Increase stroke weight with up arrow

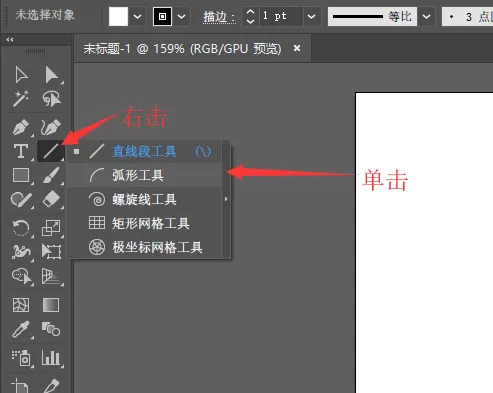click(x=250, y=12)
